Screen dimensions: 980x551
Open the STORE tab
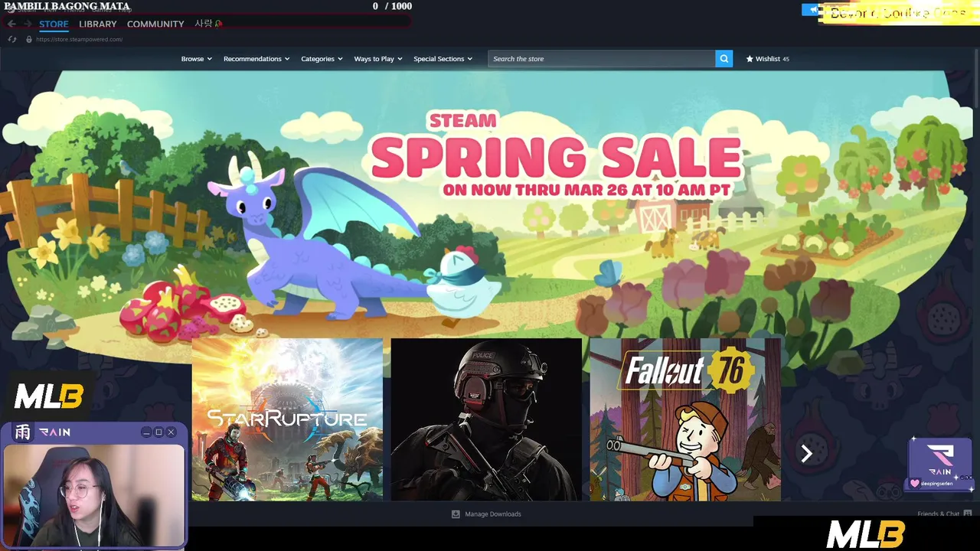tap(54, 24)
